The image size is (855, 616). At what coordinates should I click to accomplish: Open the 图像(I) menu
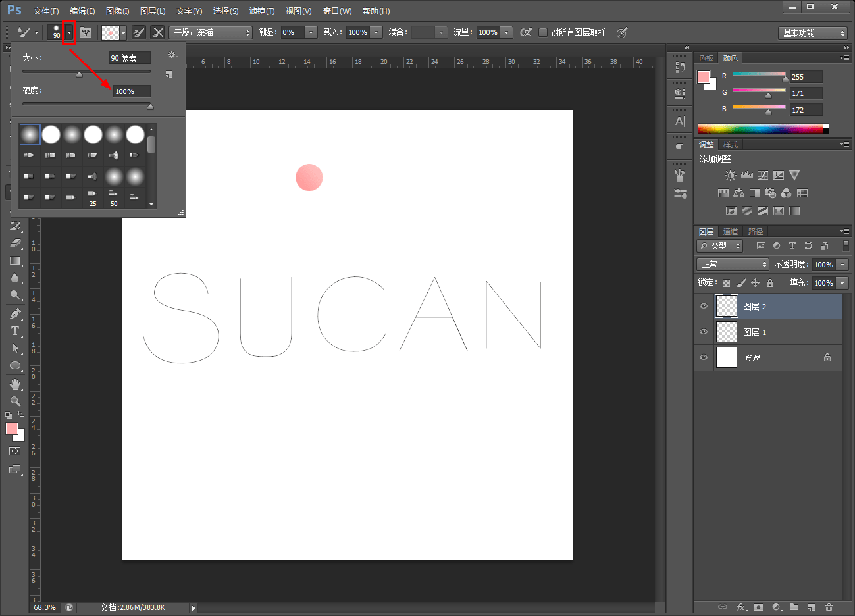[118, 11]
